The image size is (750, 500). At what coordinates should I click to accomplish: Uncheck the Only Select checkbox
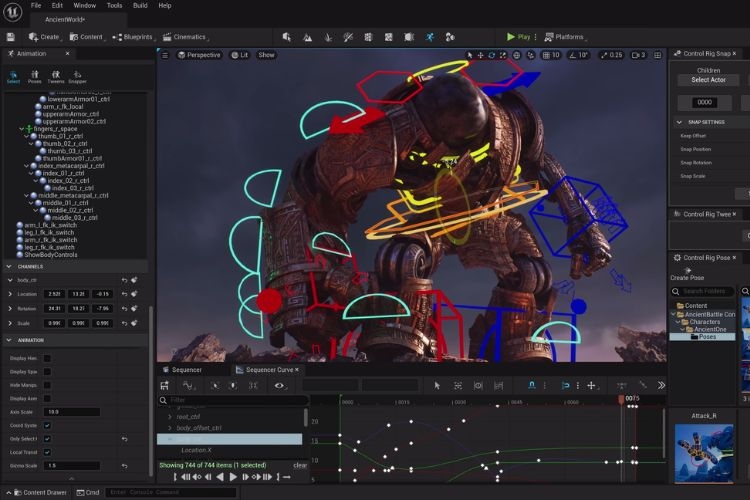[47, 439]
